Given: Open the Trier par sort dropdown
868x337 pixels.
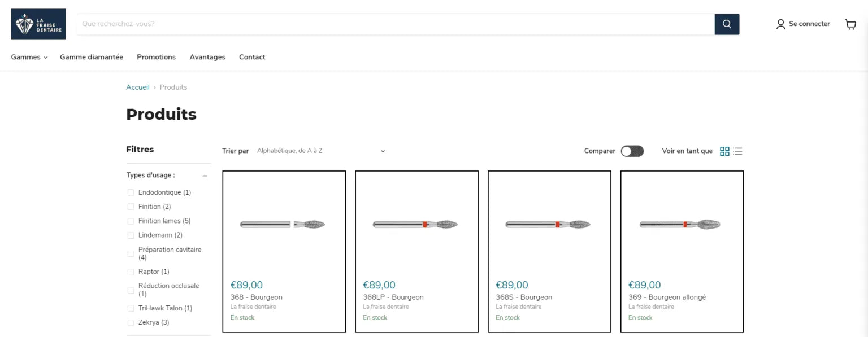Looking at the screenshot, I should pyautogui.click(x=320, y=151).
